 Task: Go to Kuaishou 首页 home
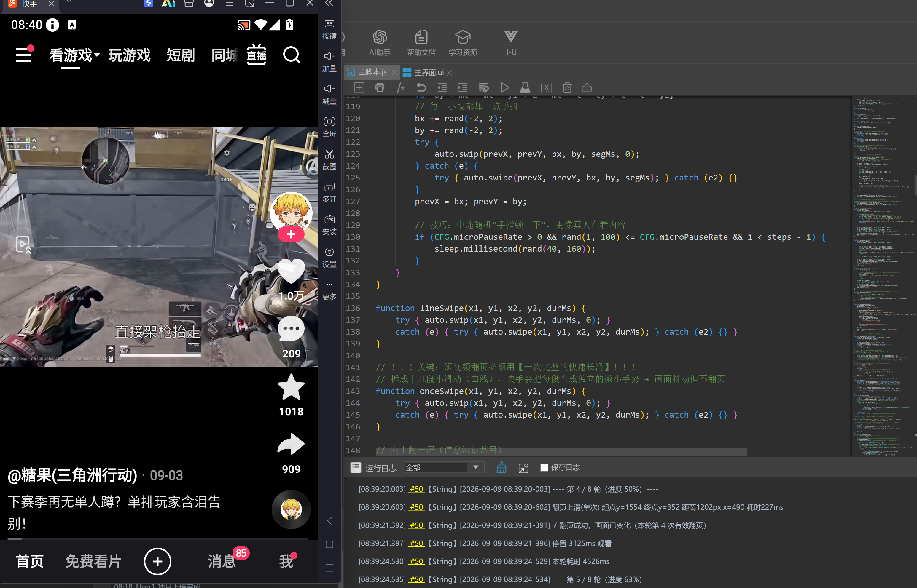pos(30,561)
